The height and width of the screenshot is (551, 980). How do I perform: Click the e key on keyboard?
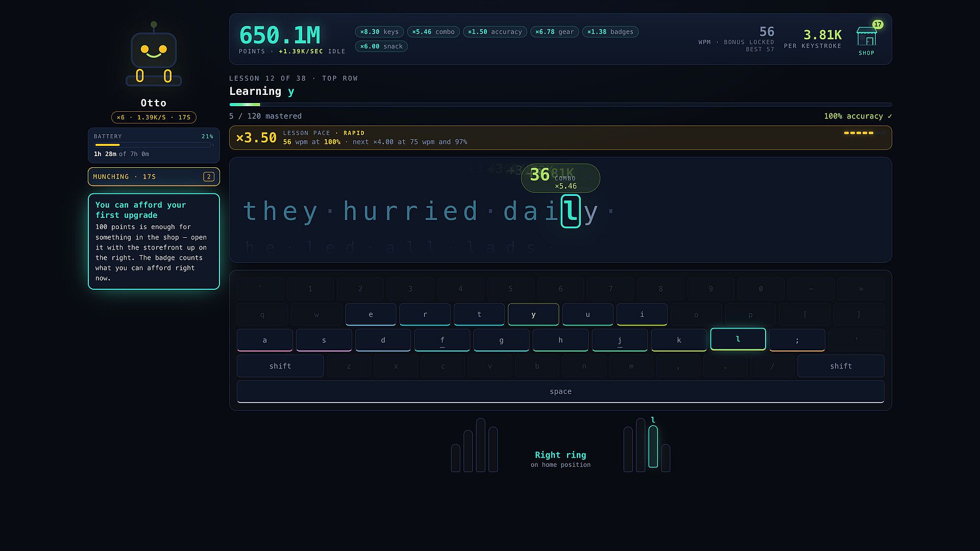point(371,314)
